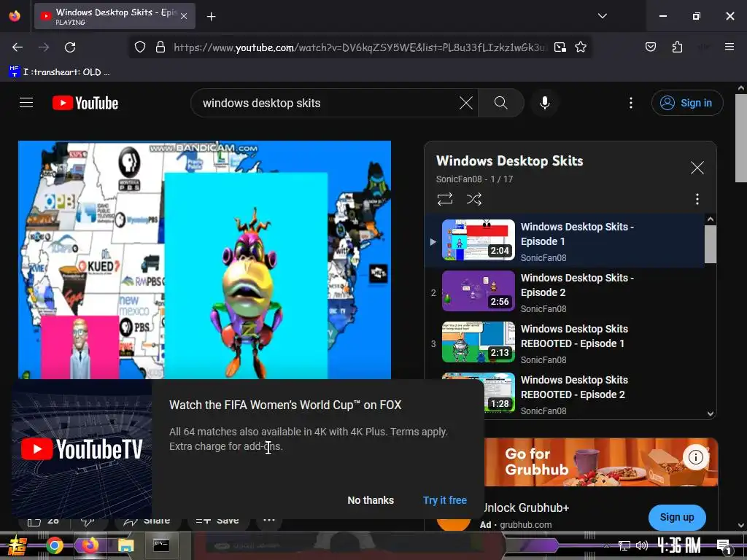Image resolution: width=747 pixels, height=560 pixels.
Task: Start voice search with microphone icon
Action: pos(544,103)
